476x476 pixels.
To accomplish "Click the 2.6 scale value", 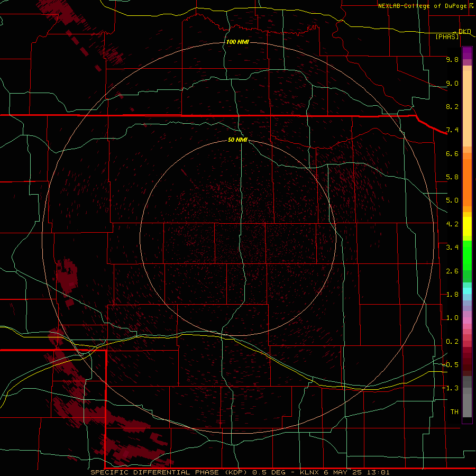I will click(x=452, y=271).
